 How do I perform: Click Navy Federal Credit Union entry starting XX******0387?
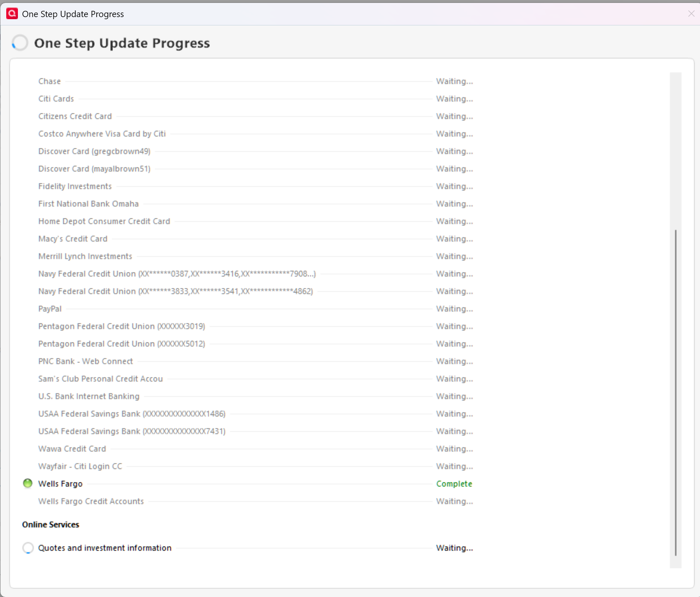point(177,274)
